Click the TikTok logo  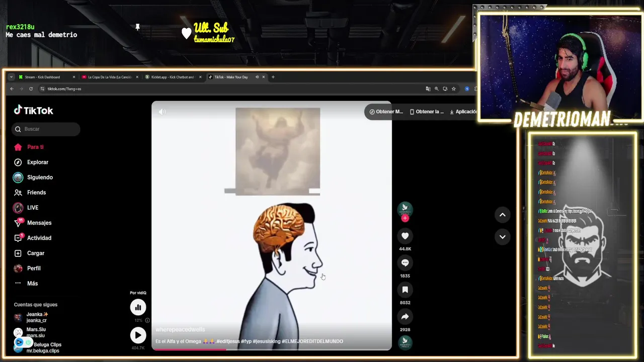[x=33, y=110]
